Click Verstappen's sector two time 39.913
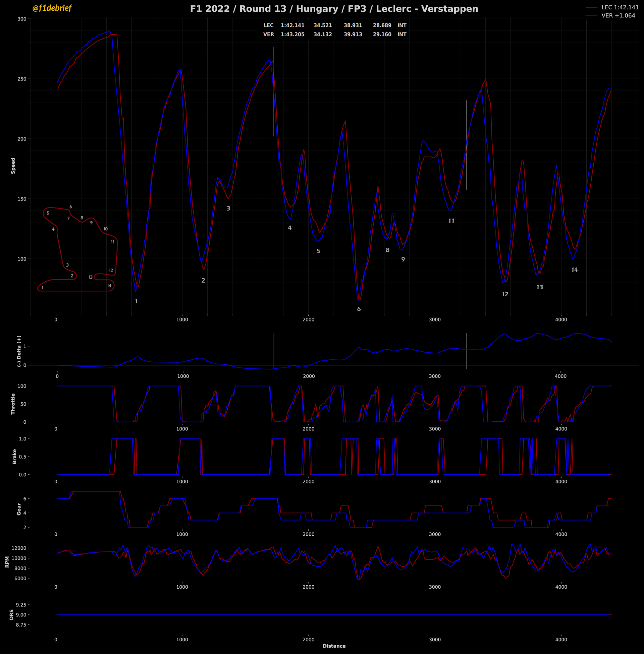The height and width of the screenshot is (654, 644). (353, 35)
